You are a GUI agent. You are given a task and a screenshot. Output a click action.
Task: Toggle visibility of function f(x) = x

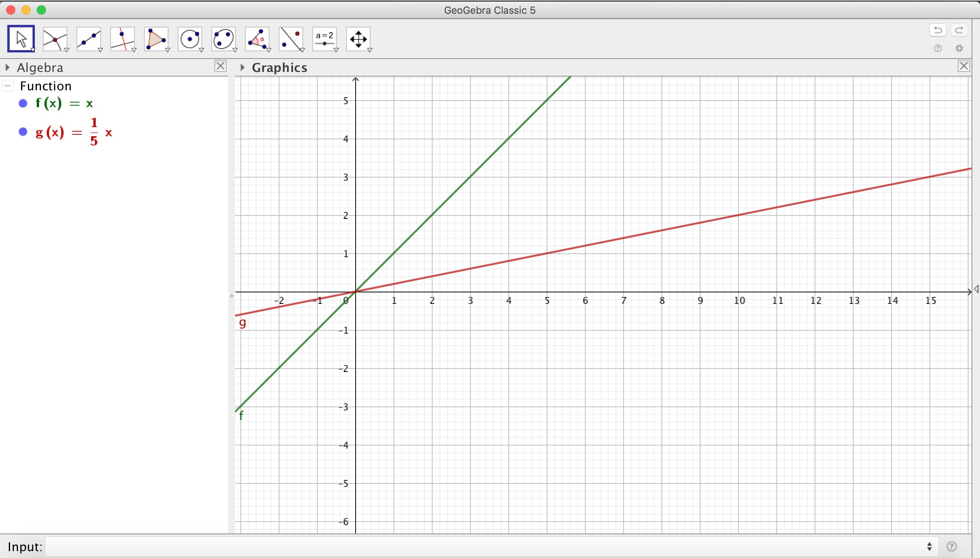click(23, 103)
